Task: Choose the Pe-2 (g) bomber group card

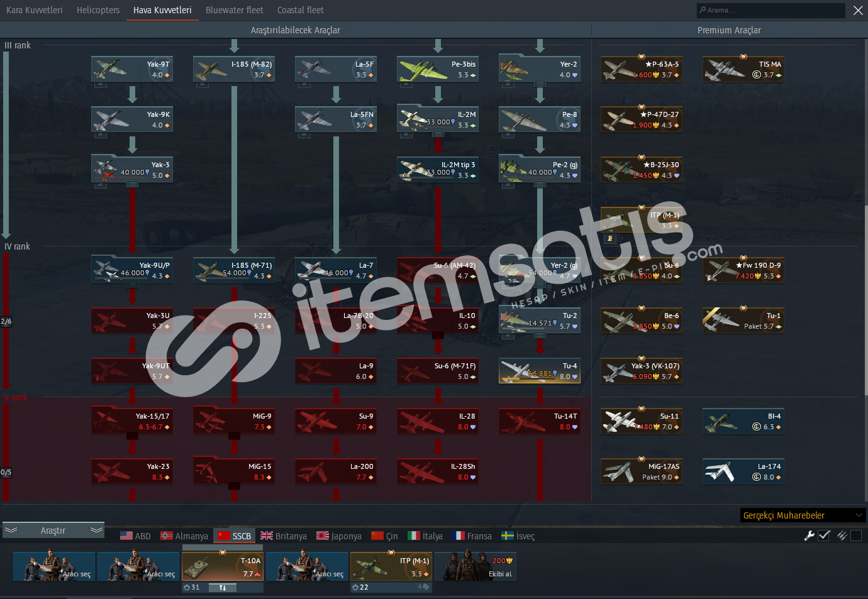Action: pyautogui.click(x=540, y=170)
